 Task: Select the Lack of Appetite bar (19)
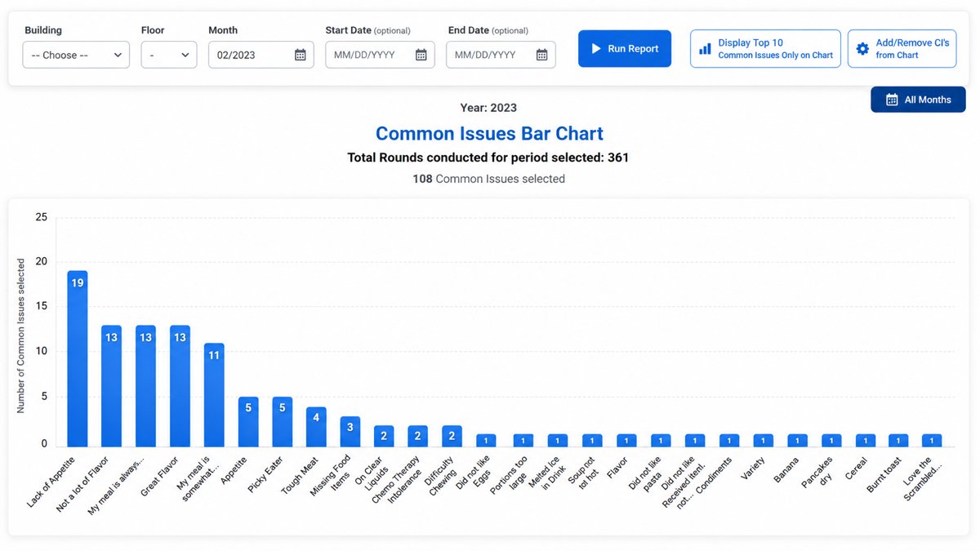pos(78,358)
